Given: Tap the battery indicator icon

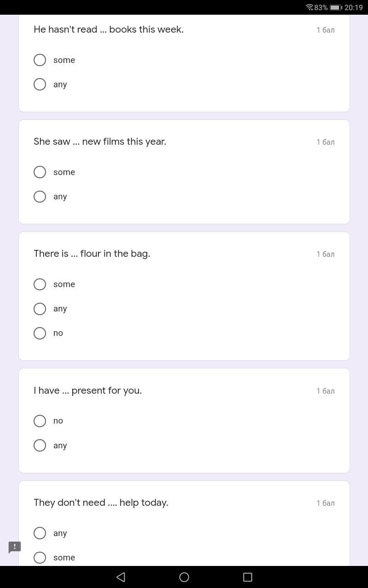Looking at the screenshot, I should point(336,7).
